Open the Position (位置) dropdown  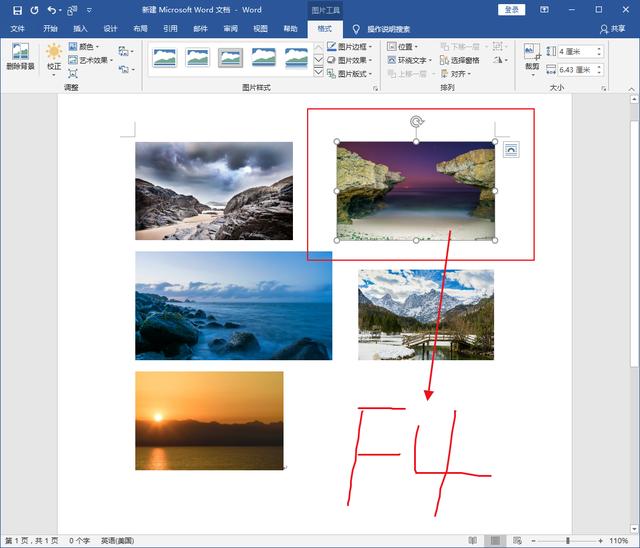[402, 47]
